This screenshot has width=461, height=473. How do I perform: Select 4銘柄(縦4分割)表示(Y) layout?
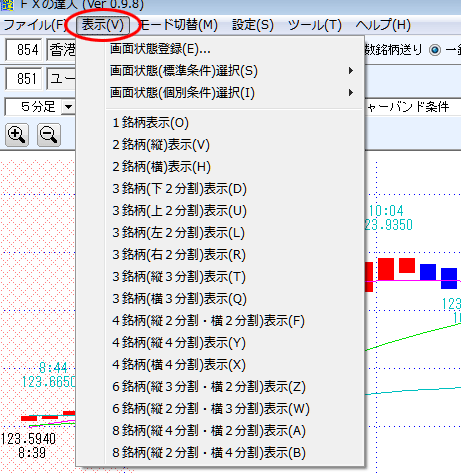tap(219, 343)
